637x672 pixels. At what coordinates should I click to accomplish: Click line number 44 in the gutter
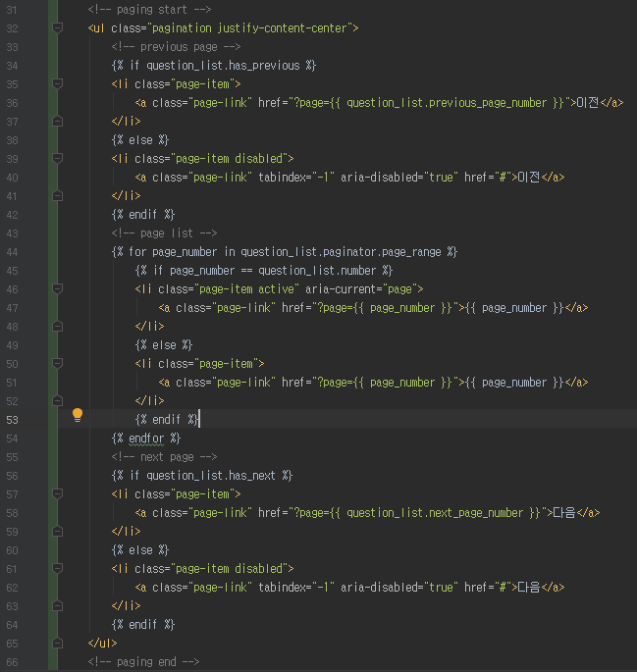pyautogui.click(x=12, y=252)
